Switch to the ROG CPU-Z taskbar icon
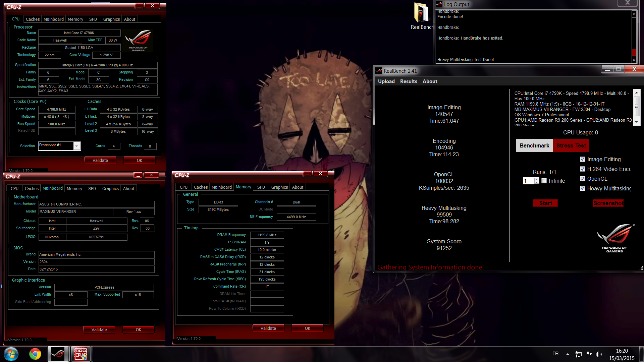This screenshot has width=644, height=362. 81,354
